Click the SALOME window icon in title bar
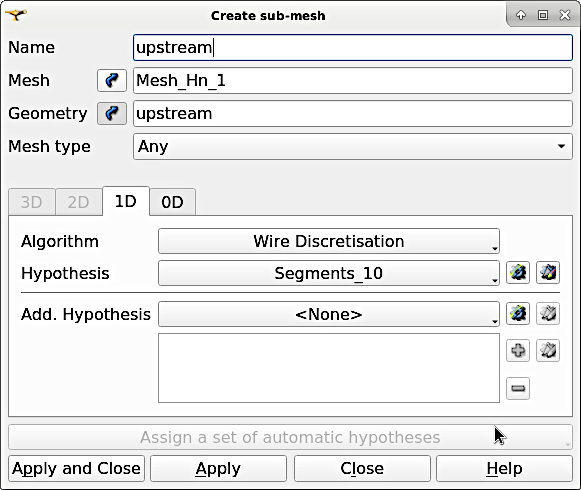This screenshot has height=490, width=581. pyautogui.click(x=16, y=15)
